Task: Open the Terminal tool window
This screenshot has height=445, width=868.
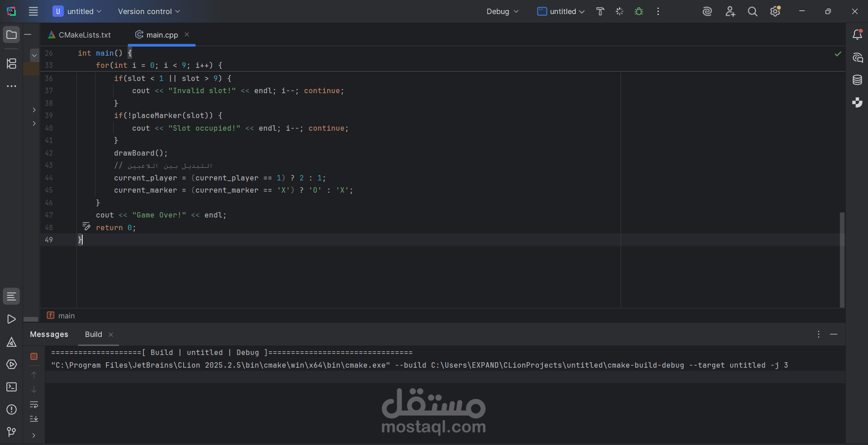Action: click(x=11, y=387)
